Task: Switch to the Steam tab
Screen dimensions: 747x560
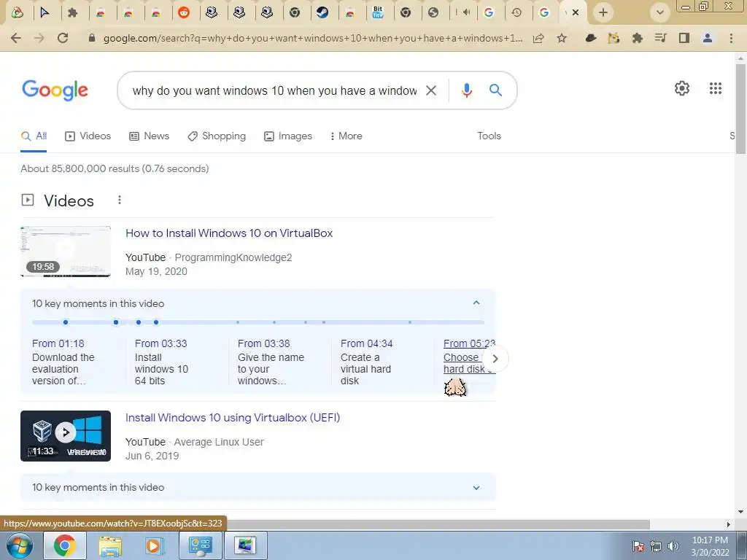Action: pyautogui.click(x=322, y=13)
